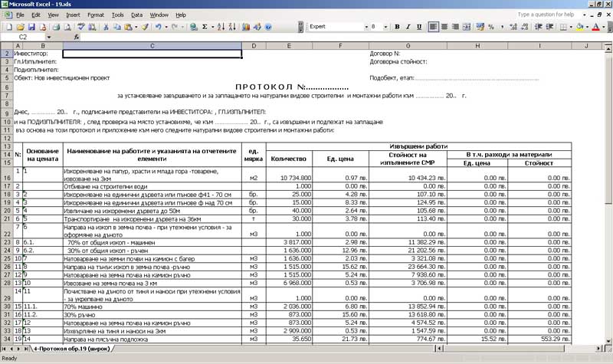Click the Print icon in the toolbar
This screenshot has height=364, width=613.
coord(56,27)
